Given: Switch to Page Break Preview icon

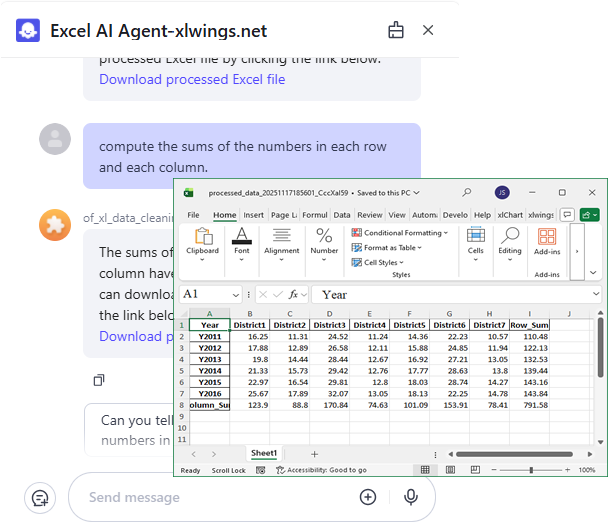Looking at the screenshot, I should (475, 470).
